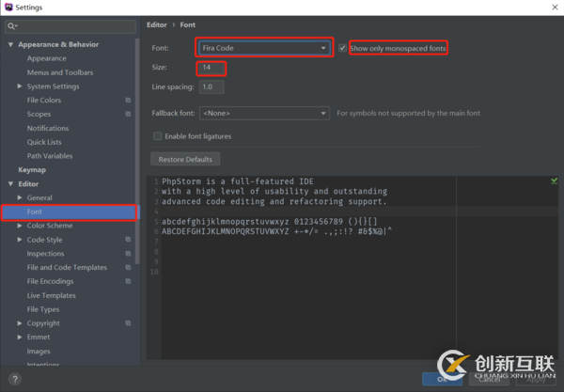
Task: Click the project-level icon beside Code Style
Action: pos(128,240)
